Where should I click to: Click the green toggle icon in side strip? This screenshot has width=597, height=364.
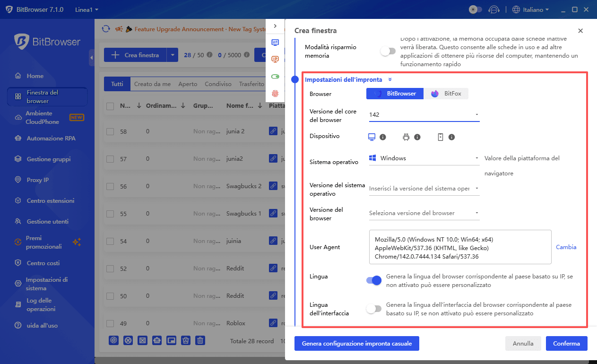(275, 76)
